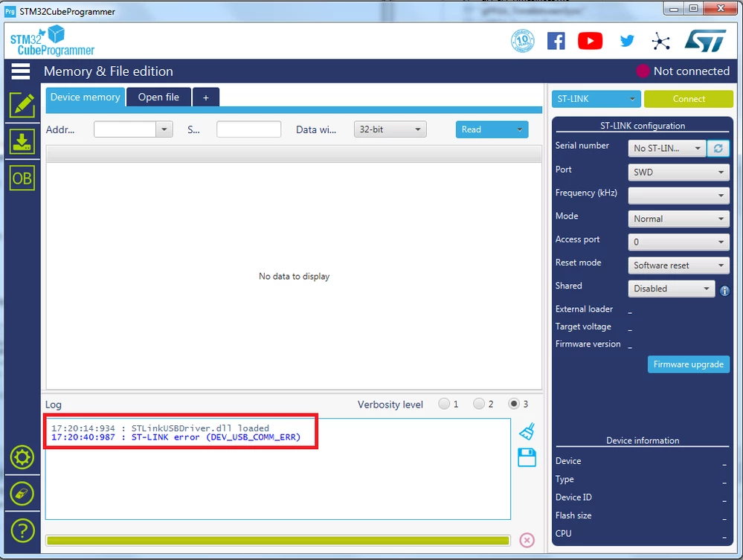Refresh the ST-LINK serial number list

pos(718,148)
